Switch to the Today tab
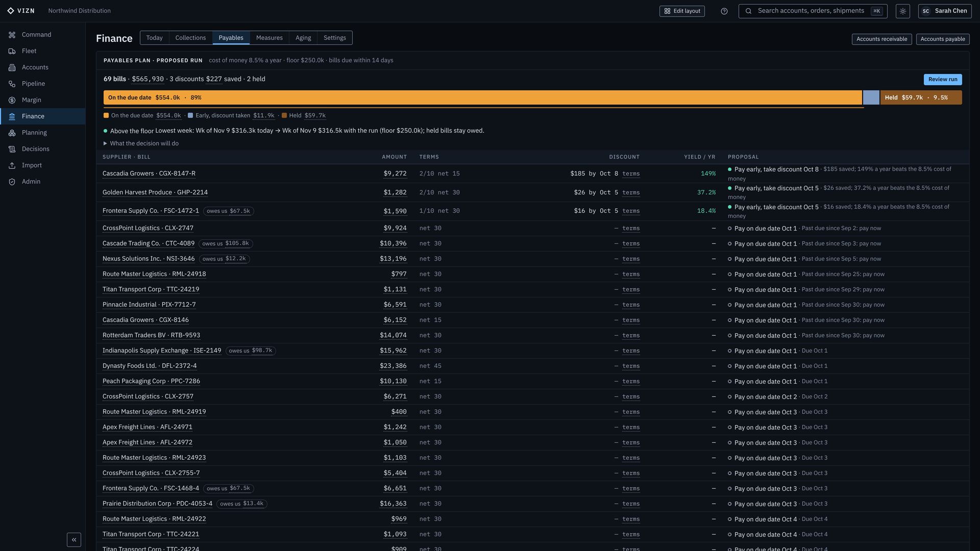This screenshot has width=980, height=551. coord(154,38)
